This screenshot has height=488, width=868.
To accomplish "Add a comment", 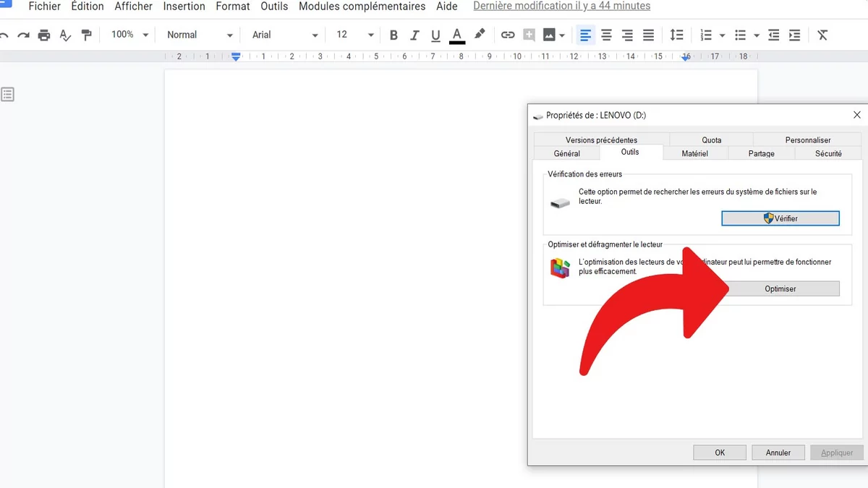I will [x=529, y=34].
